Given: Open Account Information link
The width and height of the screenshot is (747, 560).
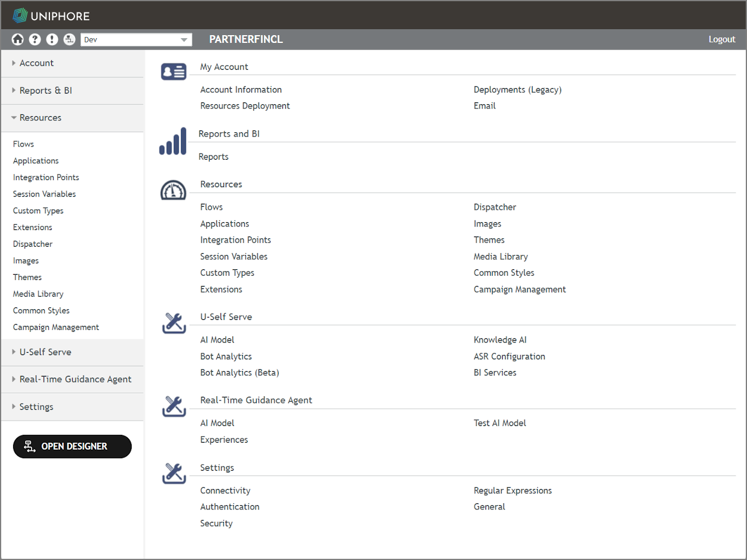Looking at the screenshot, I should (241, 90).
